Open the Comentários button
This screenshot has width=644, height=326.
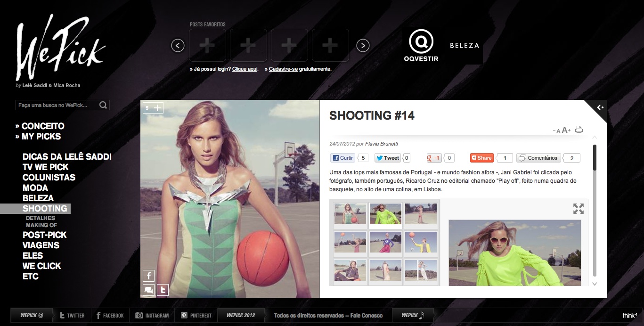(539, 158)
